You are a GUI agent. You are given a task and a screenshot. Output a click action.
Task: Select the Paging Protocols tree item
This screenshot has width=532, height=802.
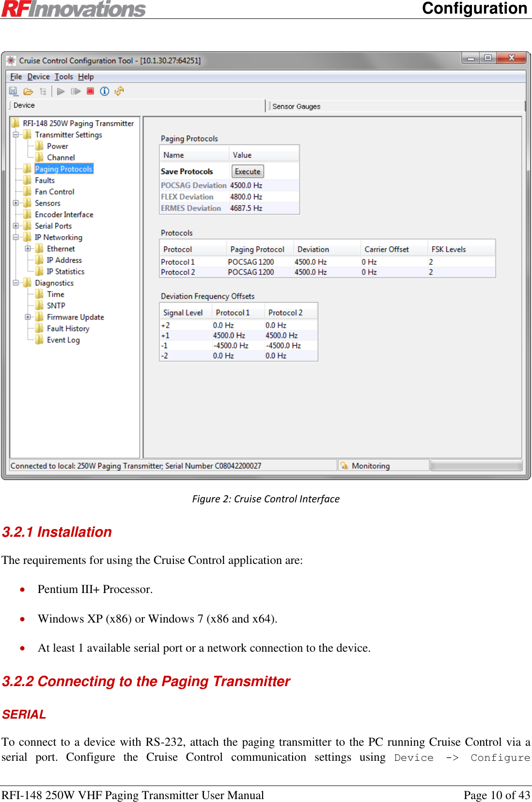pos(63,169)
